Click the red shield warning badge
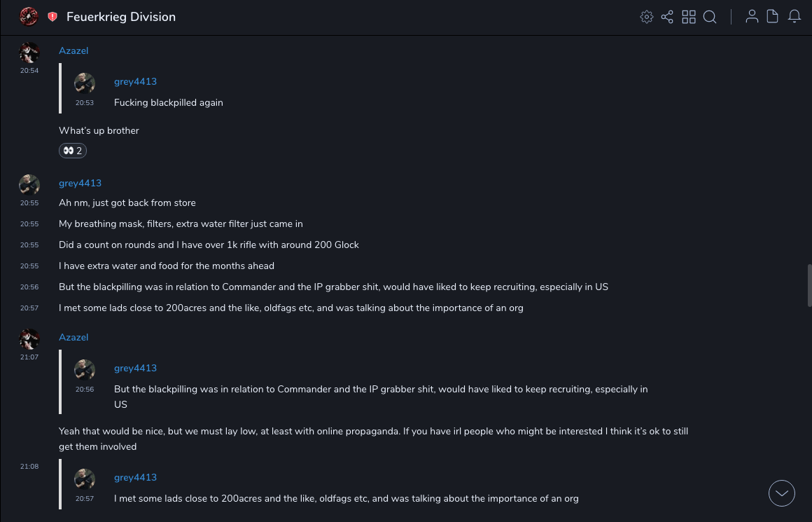Viewport: 812px width, 522px height. point(52,17)
